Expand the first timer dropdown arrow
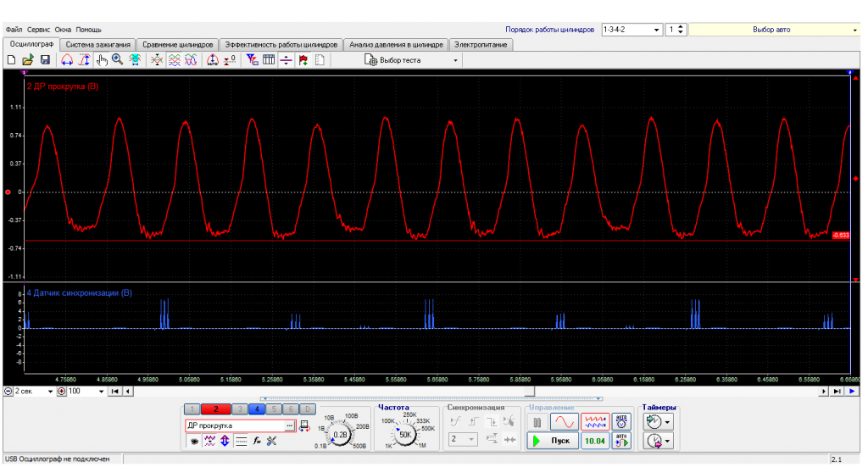The height and width of the screenshot is (467, 868). [x=668, y=422]
